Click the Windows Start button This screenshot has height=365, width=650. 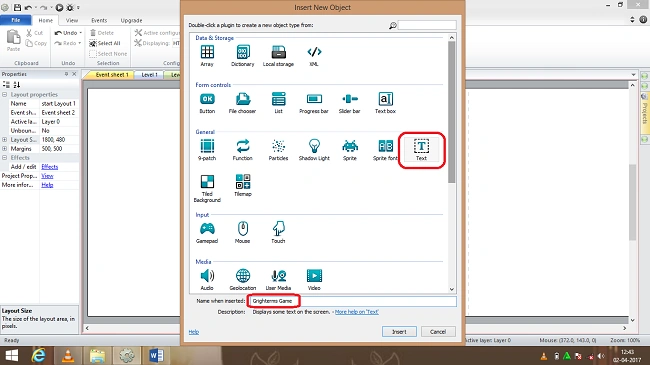click(x=12, y=355)
